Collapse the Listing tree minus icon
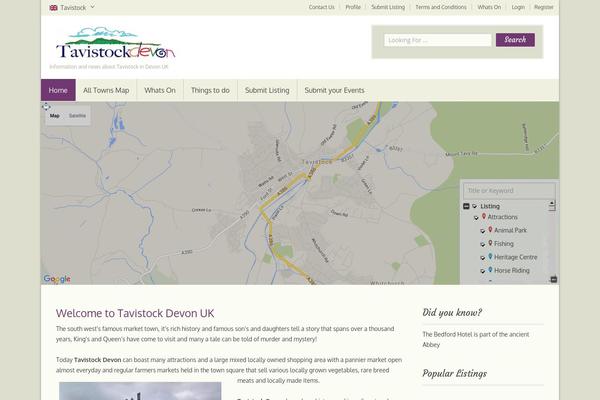 tap(466, 206)
